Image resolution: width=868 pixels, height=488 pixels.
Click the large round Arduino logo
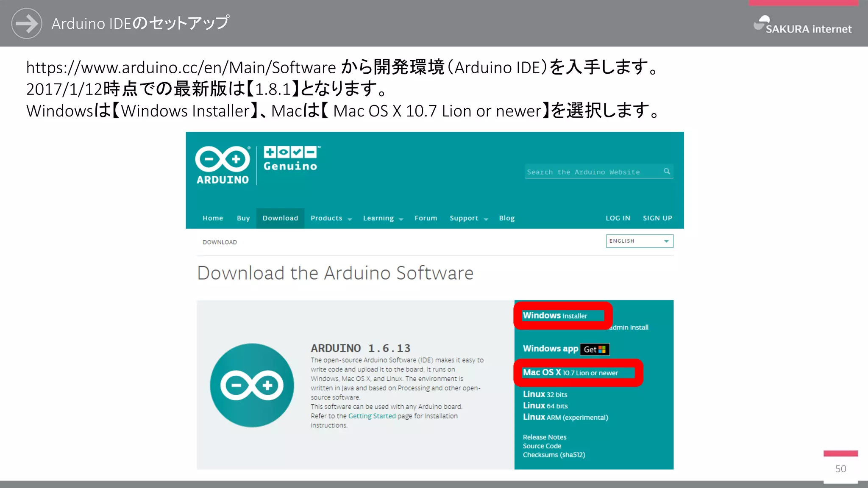click(252, 385)
